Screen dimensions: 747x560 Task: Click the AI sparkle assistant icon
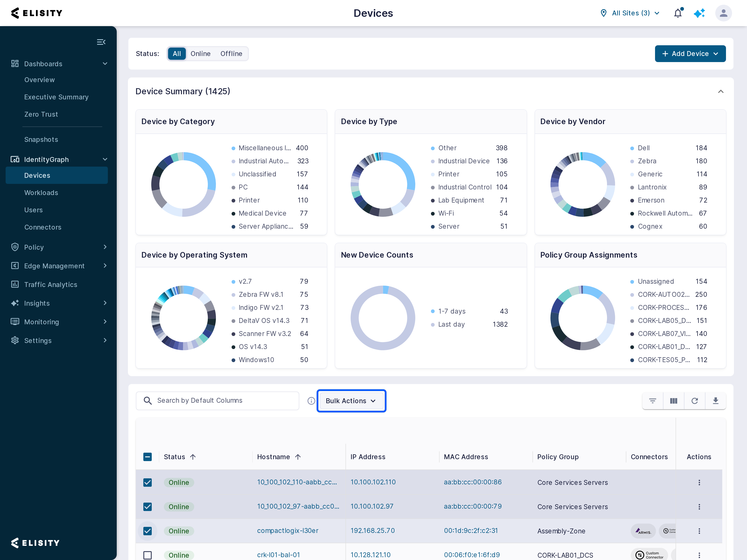click(699, 13)
